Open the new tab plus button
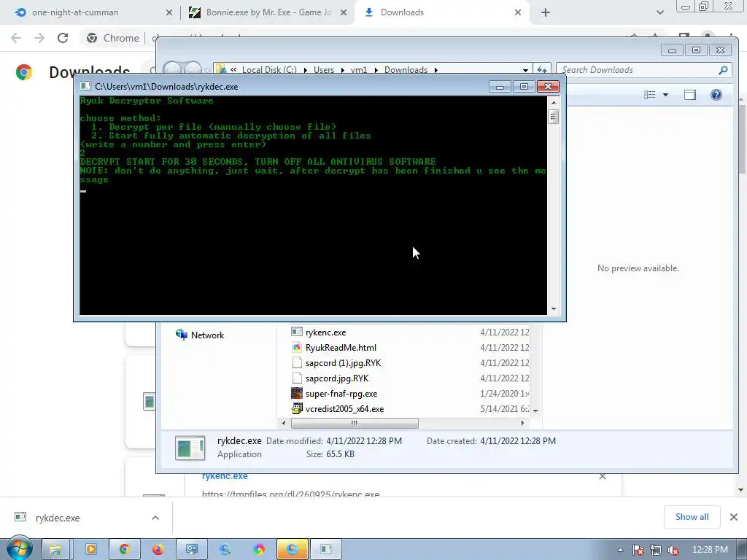Image resolution: width=747 pixels, height=560 pixels. pyautogui.click(x=546, y=12)
